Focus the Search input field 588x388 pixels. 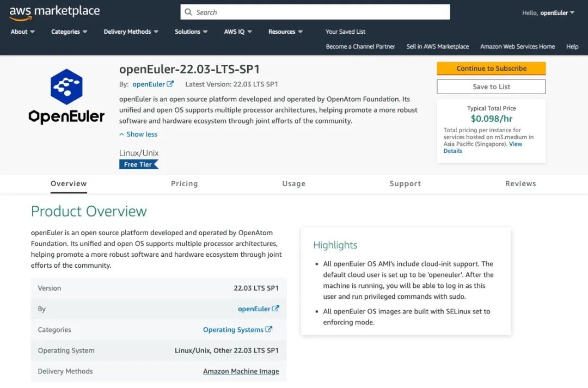coord(321,12)
